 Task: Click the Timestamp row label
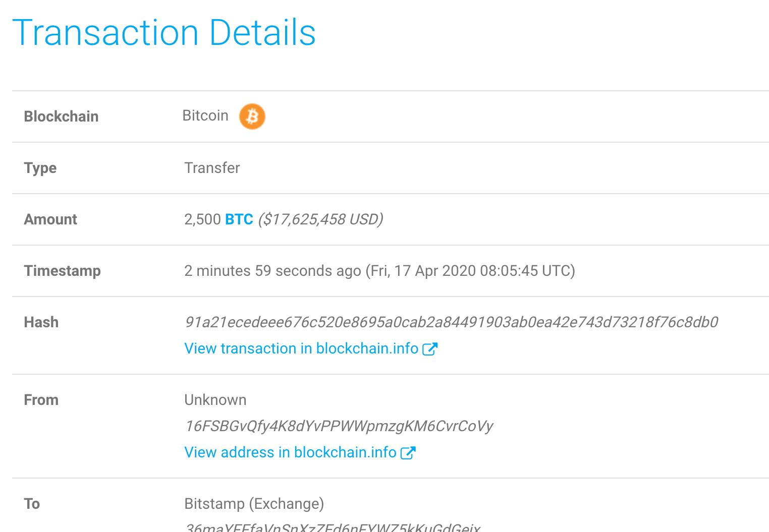point(63,271)
